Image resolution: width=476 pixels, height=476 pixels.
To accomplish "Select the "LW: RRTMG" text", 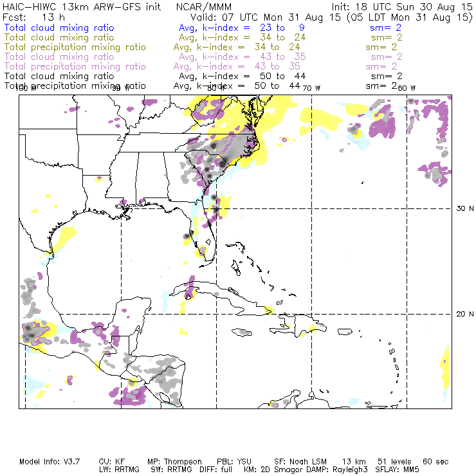I will tap(119, 470).
